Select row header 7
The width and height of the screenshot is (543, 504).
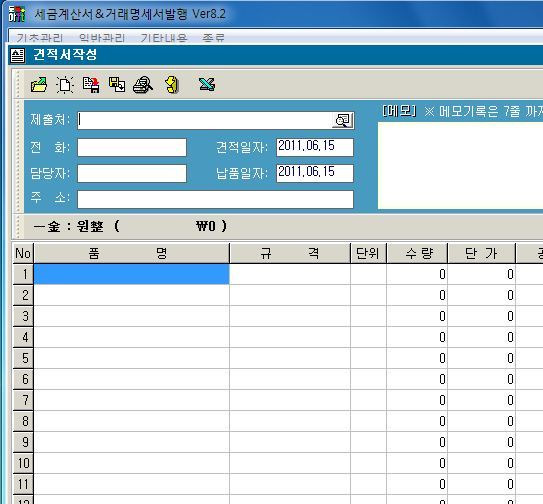23,400
